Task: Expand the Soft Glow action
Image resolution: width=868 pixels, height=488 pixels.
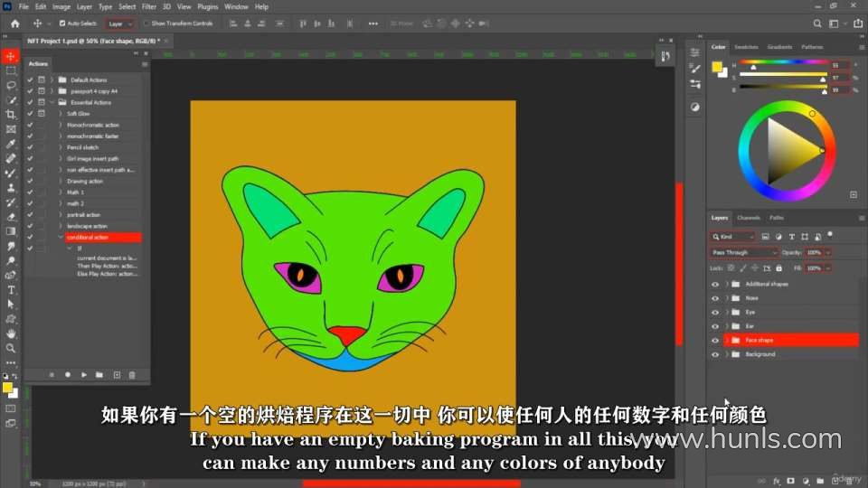Action: 61,114
